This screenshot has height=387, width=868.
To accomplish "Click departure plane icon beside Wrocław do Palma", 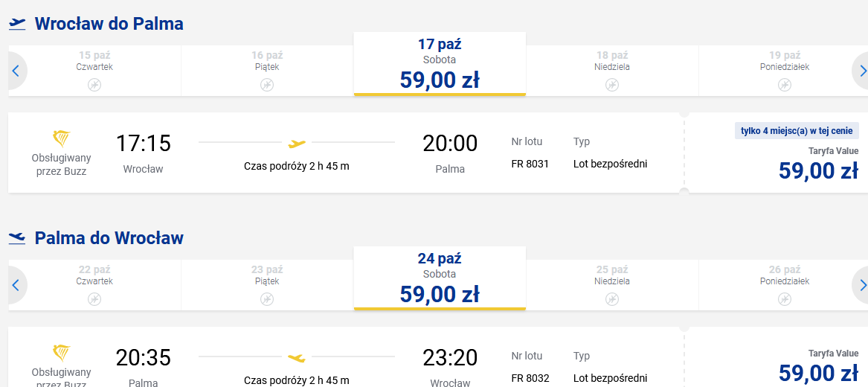I will tap(17, 24).
